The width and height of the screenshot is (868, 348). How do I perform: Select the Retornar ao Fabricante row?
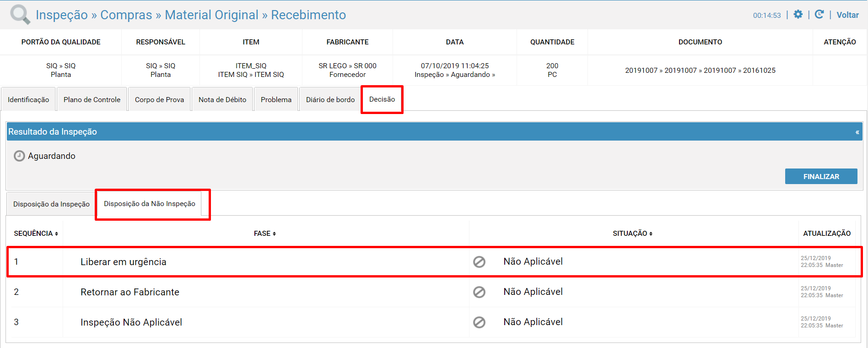(x=434, y=292)
